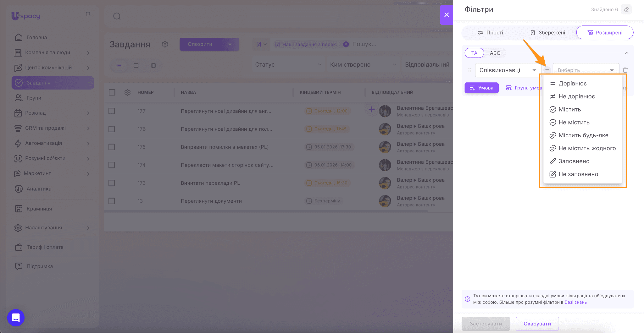The width and height of the screenshot is (644, 333).
Task: Open the chat support bubble icon
Action: coord(16,318)
